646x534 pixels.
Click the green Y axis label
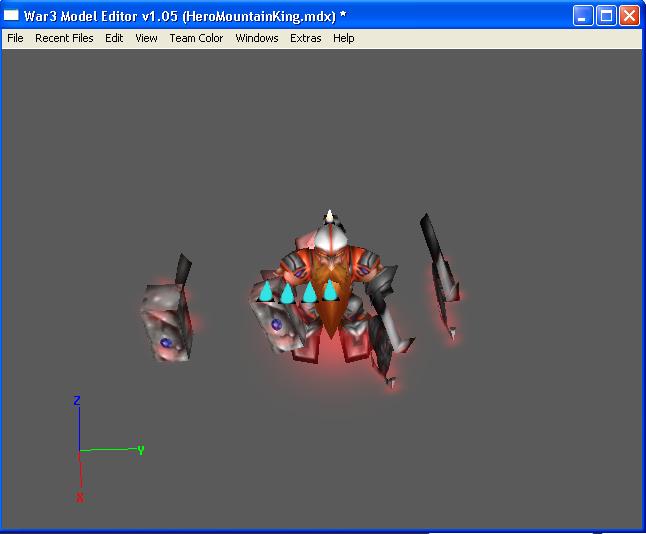click(x=141, y=450)
